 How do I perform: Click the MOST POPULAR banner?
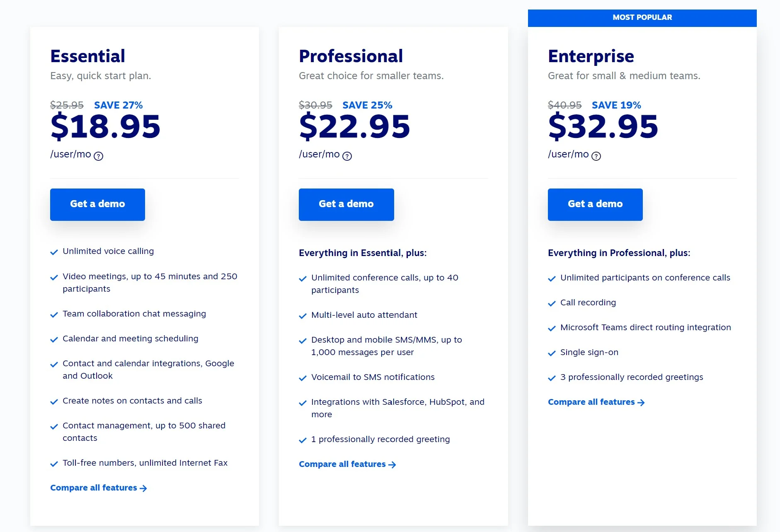coord(642,18)
